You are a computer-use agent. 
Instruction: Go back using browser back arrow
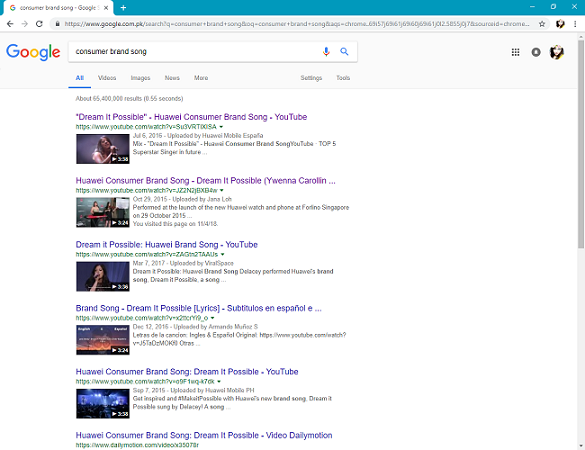pos(10,24)
